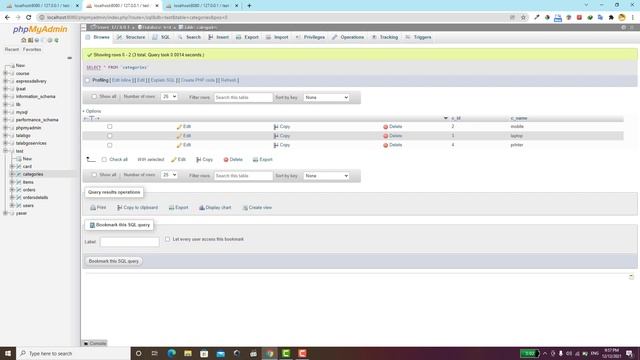Viewport: 640px width, 360px height.
Task: Focus the bookmark Label input field
Action: pyautogui.click(x=129, y=242)
